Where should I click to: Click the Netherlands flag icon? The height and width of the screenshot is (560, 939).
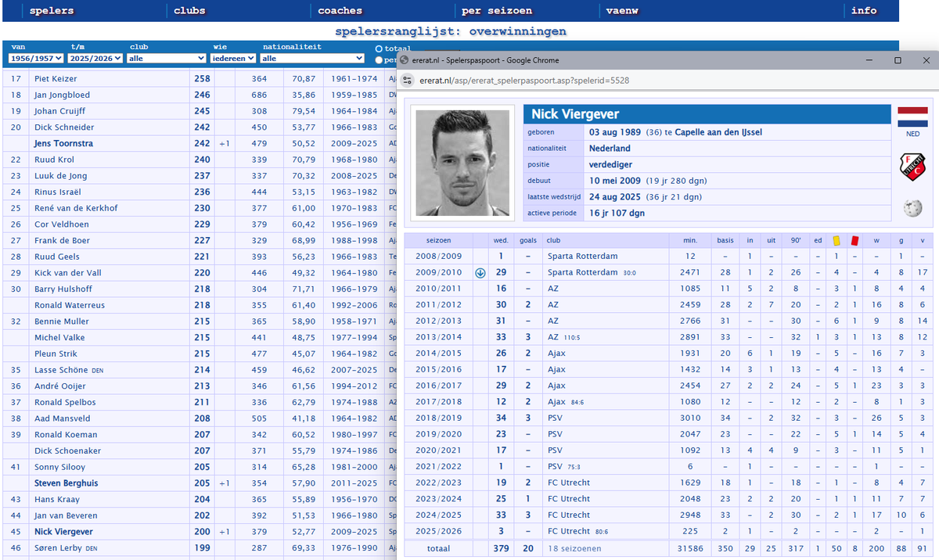(912, 117)
